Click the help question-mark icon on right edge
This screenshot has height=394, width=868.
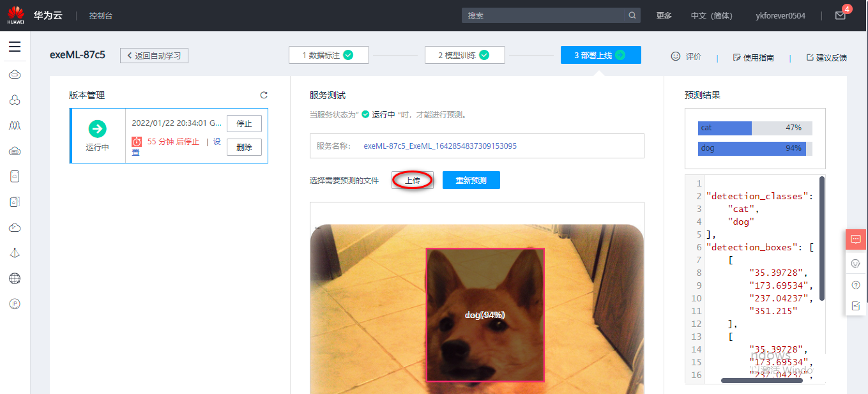pos(856,285)
